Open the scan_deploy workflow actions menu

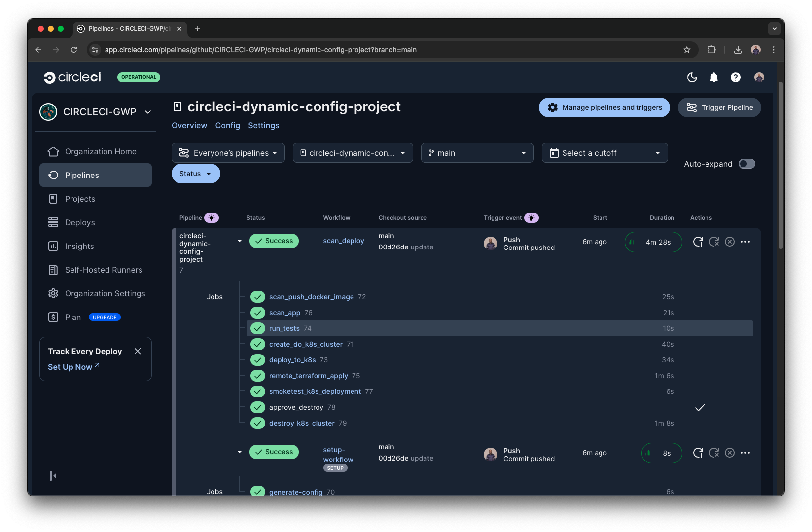click(745, 242)
